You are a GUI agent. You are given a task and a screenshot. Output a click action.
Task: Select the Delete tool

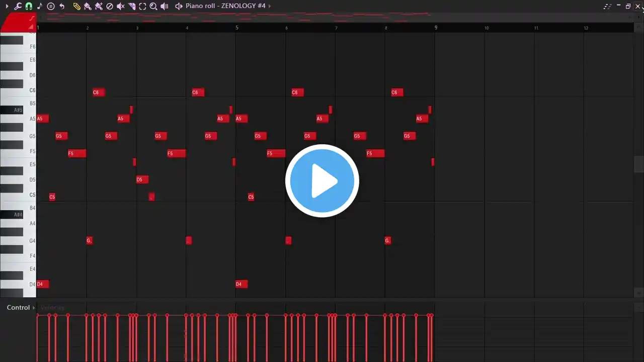[x=110, y=6]
